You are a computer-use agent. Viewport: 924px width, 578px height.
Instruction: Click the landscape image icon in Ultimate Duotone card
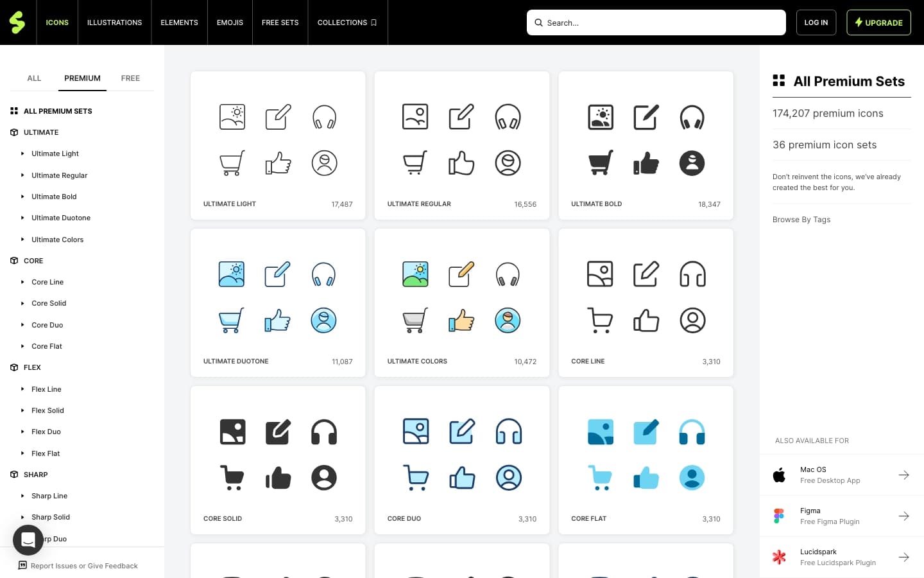point(232,274)
